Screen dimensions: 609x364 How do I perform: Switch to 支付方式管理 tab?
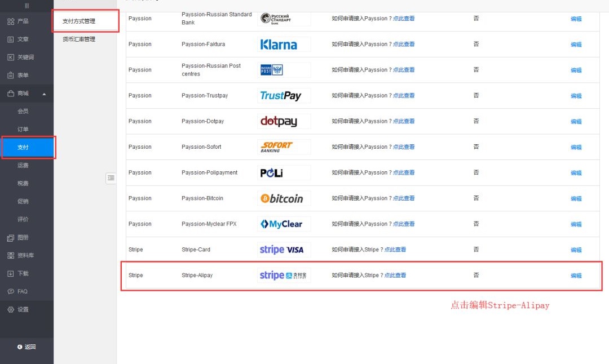79,21
